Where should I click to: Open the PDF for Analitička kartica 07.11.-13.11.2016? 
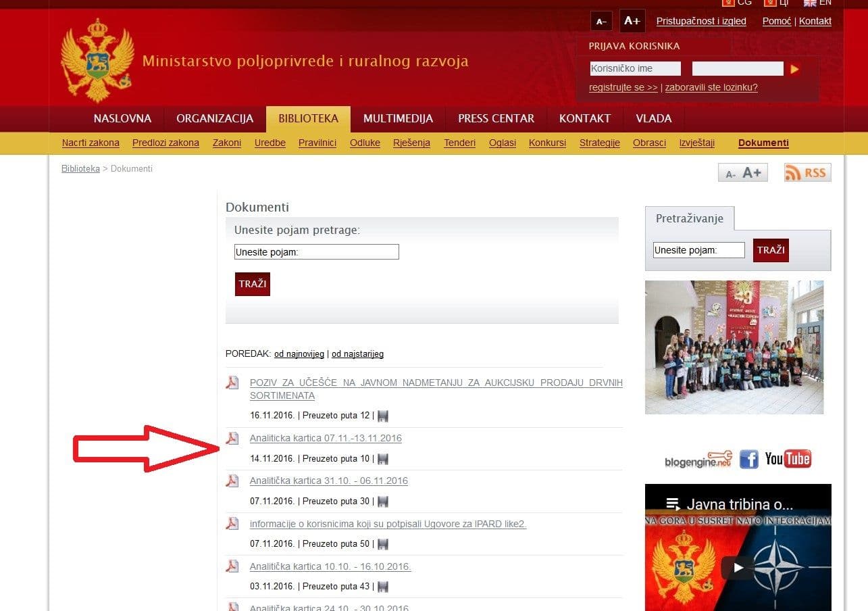coord(325,438)
